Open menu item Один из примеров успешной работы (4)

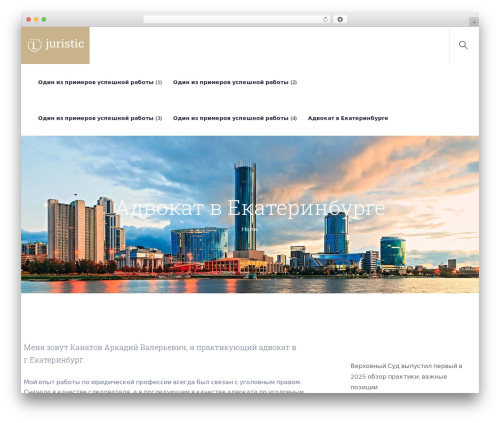[x=235, y=118]
